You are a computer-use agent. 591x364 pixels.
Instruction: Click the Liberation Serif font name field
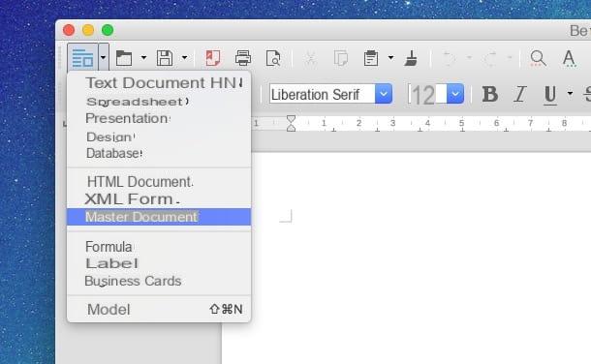(323, 94)
